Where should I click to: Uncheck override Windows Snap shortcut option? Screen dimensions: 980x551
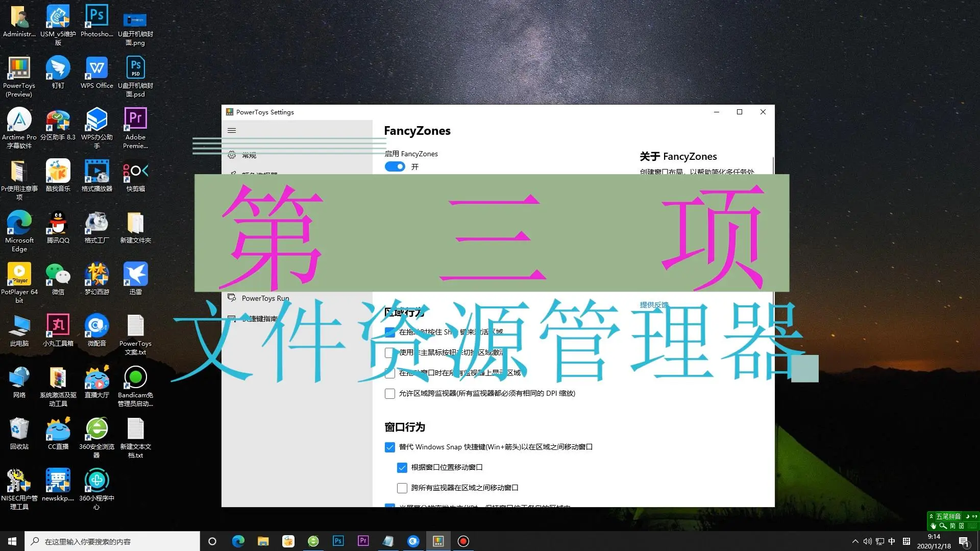(390, 447)
